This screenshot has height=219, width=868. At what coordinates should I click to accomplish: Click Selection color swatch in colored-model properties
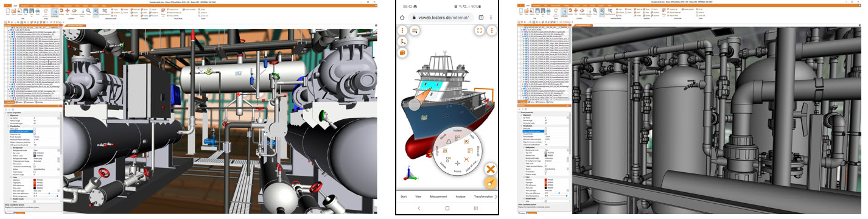click(35, 179)
